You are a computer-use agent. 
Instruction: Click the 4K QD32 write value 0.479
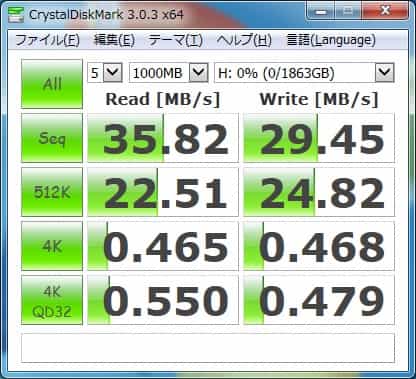coord(319,300)
